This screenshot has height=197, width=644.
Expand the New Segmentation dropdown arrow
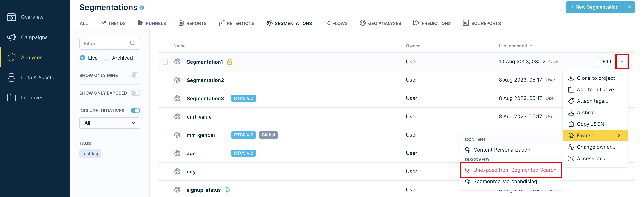point(629,7)
